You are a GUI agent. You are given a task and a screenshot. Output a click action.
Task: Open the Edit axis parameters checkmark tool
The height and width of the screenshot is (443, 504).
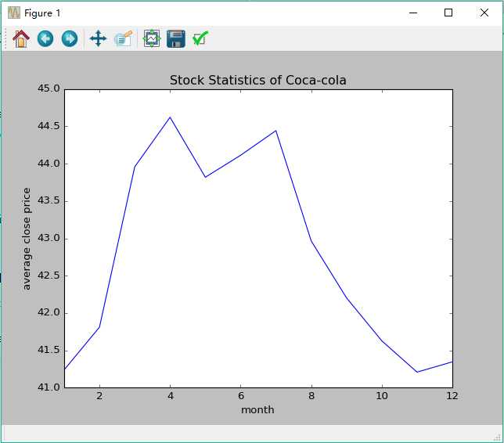(x=200, y=38)
